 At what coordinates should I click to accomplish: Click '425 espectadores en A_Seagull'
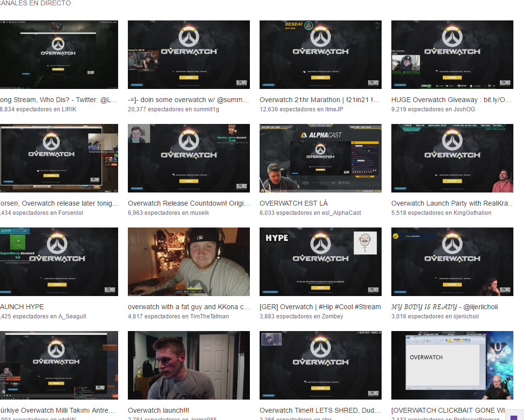[43, 316]
